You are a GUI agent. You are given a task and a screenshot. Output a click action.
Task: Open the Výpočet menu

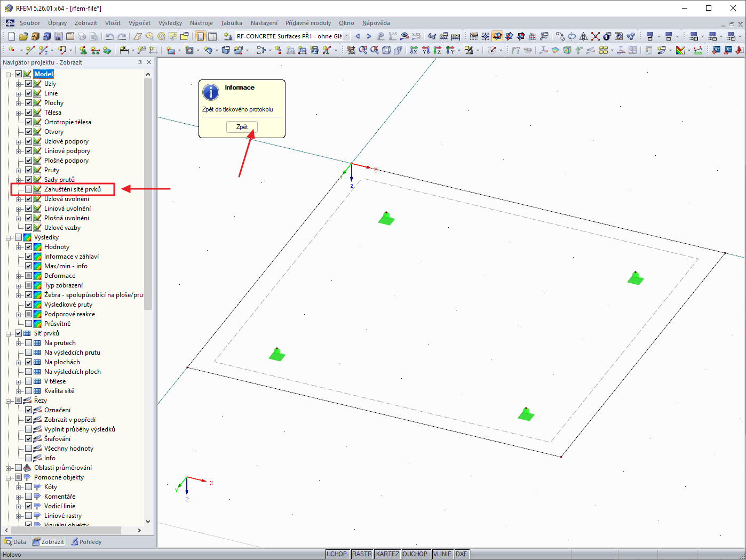pyautogui.click(x=139, y=23)
